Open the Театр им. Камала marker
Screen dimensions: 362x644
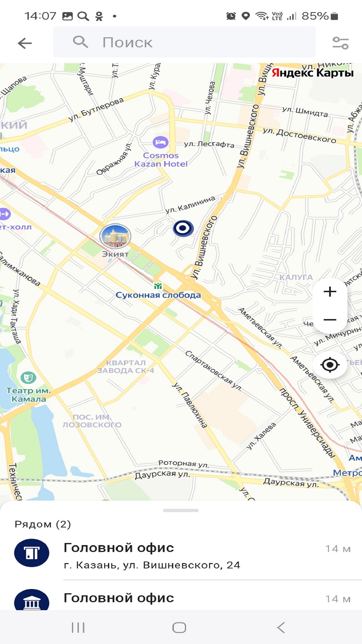[28, 378]
